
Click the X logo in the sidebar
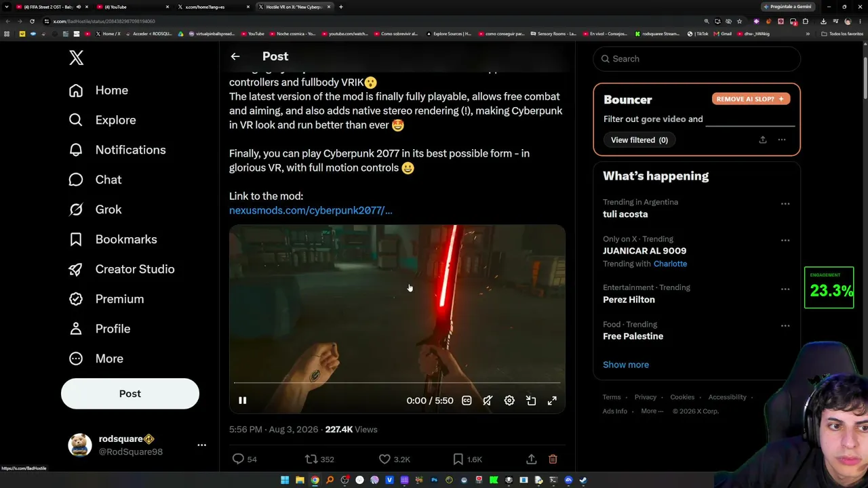(x=76, y=58)
